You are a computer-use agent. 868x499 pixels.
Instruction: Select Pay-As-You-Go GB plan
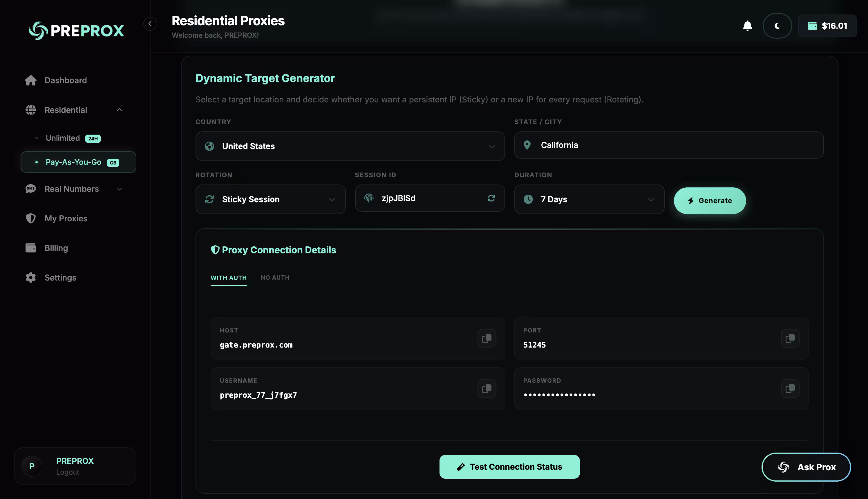(78, 162)
